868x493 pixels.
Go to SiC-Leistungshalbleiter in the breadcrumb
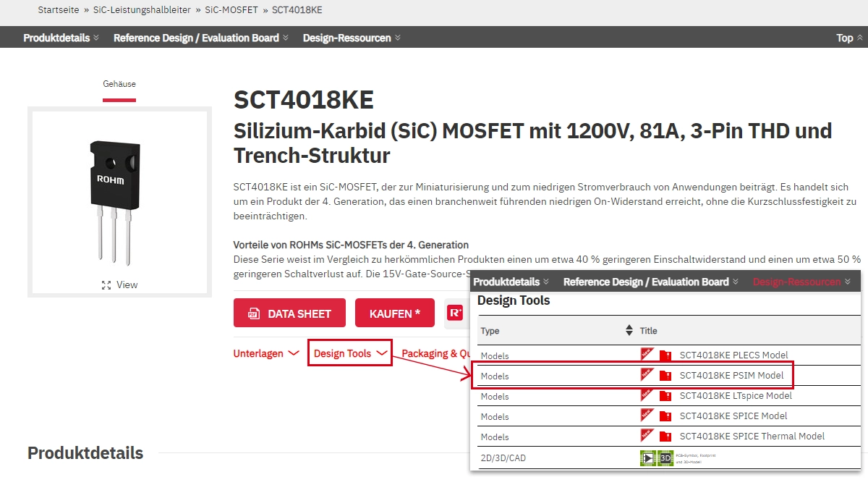click(142, 10)
